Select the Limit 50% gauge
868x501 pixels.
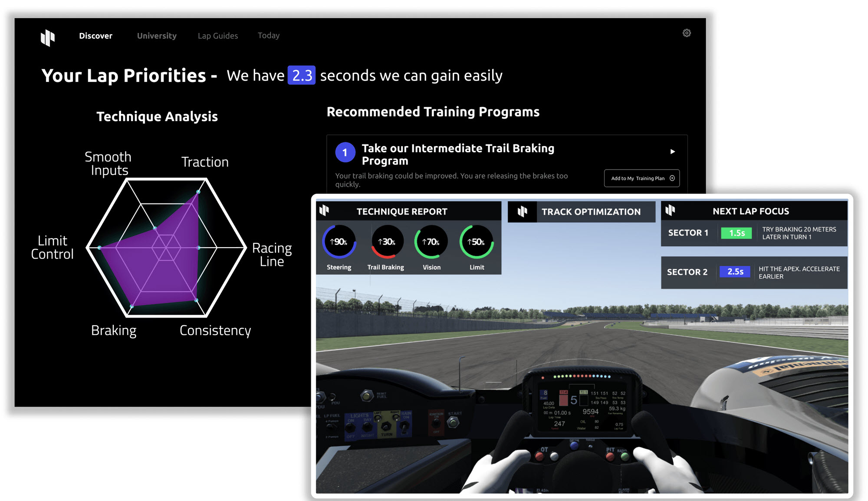[x=476, y=240]
